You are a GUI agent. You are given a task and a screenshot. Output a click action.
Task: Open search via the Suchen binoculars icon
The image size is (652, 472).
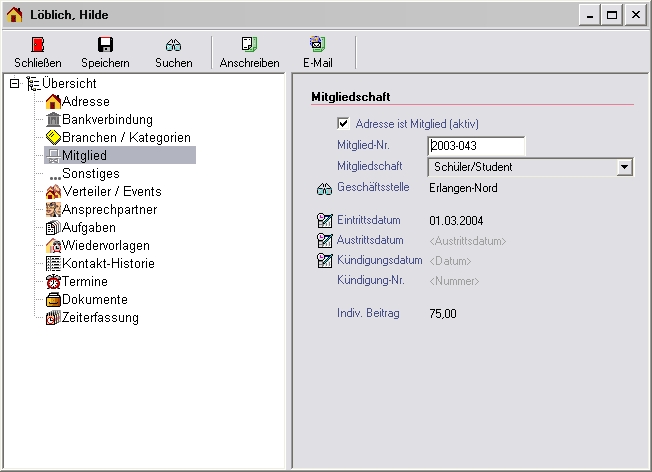click(173, 45)
